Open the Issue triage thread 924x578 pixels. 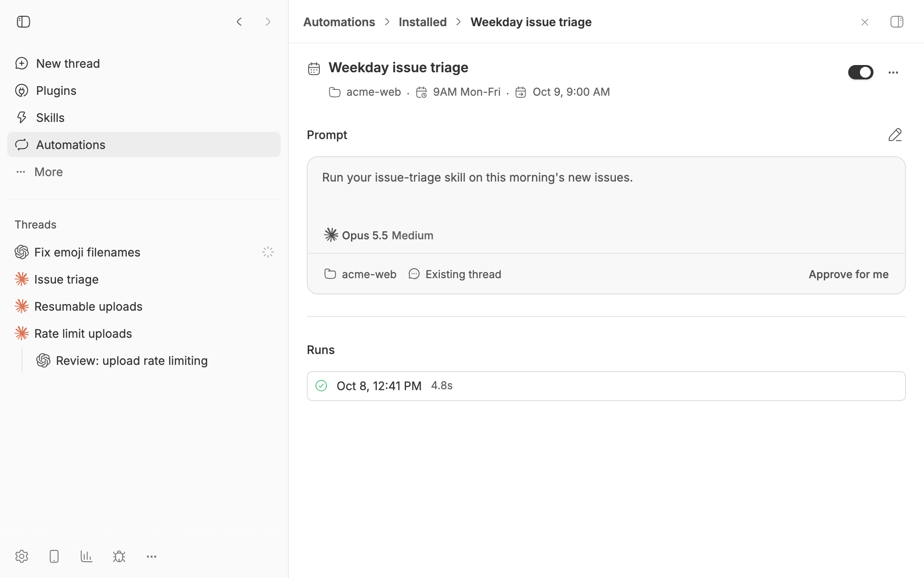[144, 279]
